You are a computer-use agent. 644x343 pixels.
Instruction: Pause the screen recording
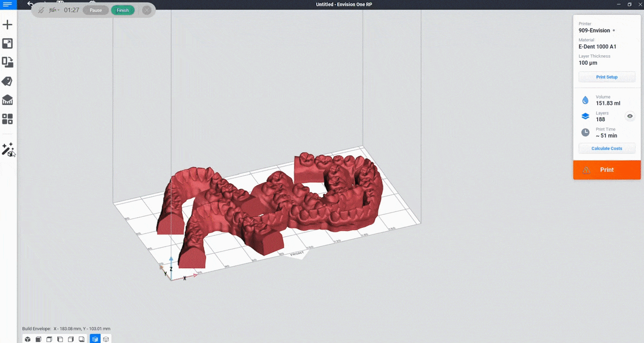click(96, 10)
